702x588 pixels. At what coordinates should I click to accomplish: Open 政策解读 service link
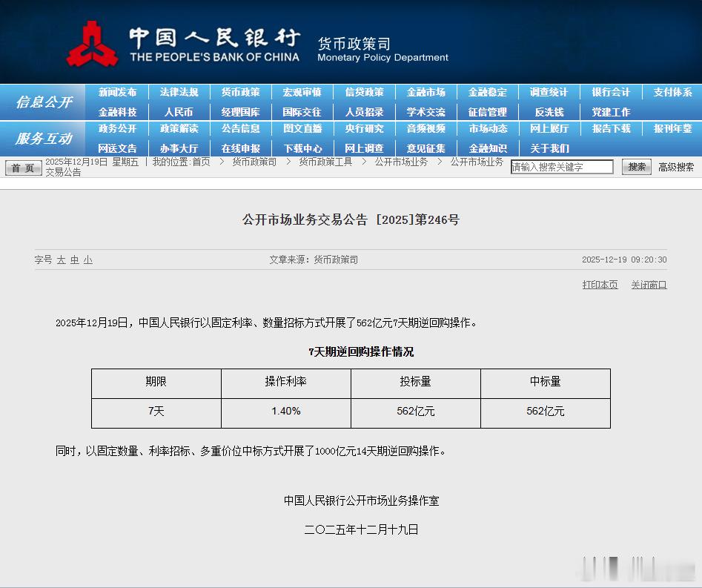pyautogui.click(x=179, y=128)
